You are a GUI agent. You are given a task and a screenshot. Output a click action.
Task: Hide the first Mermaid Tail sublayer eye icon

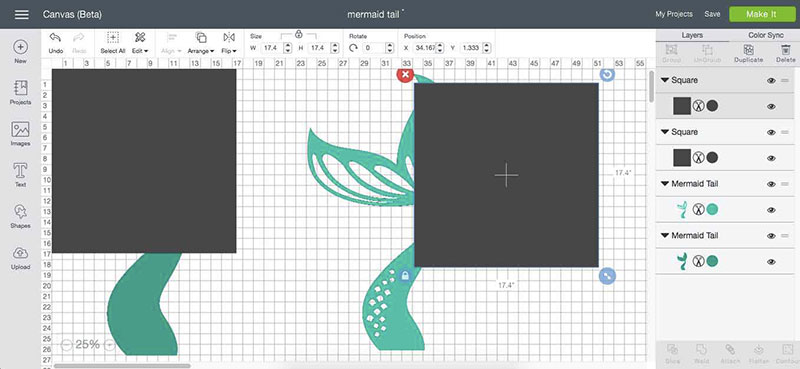(771, 210)
